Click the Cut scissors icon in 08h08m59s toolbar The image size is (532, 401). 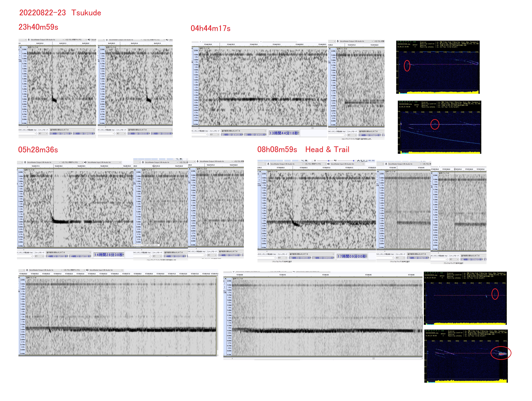click(x=359, y=160)
